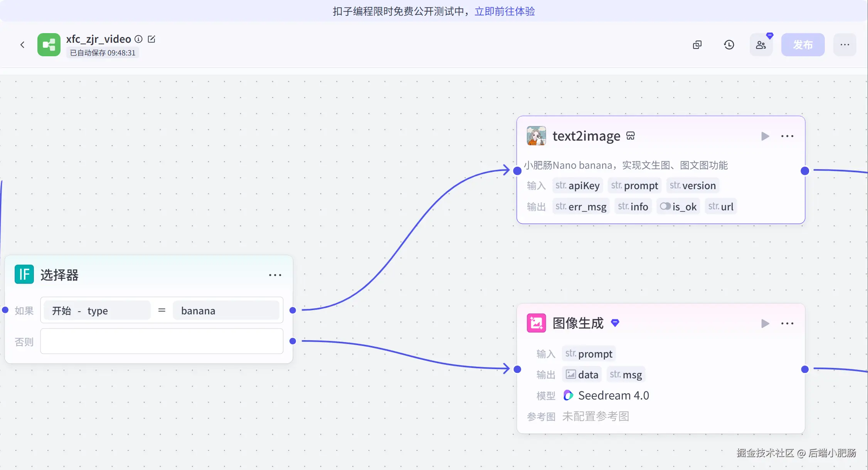Click the edit pencil icon next to workflow name
The image size is (868, 470).
click(x=151, y=39)
